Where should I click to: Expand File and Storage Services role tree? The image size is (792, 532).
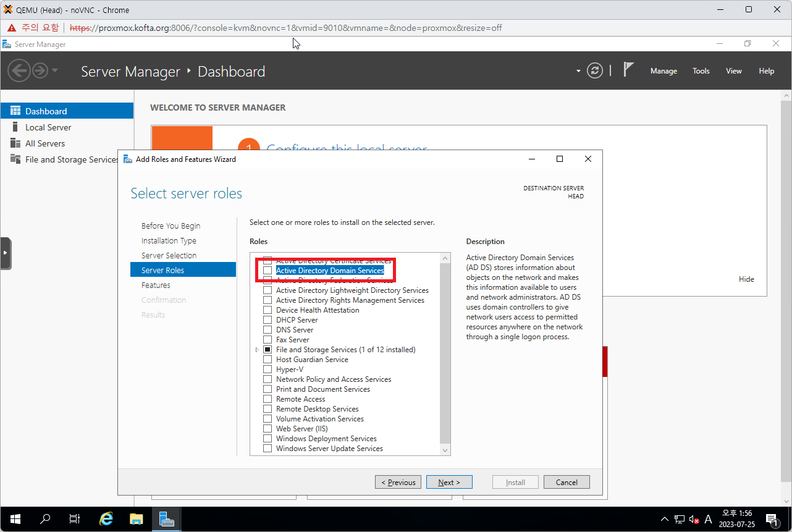pyautogui.click(x=257, y=350)
